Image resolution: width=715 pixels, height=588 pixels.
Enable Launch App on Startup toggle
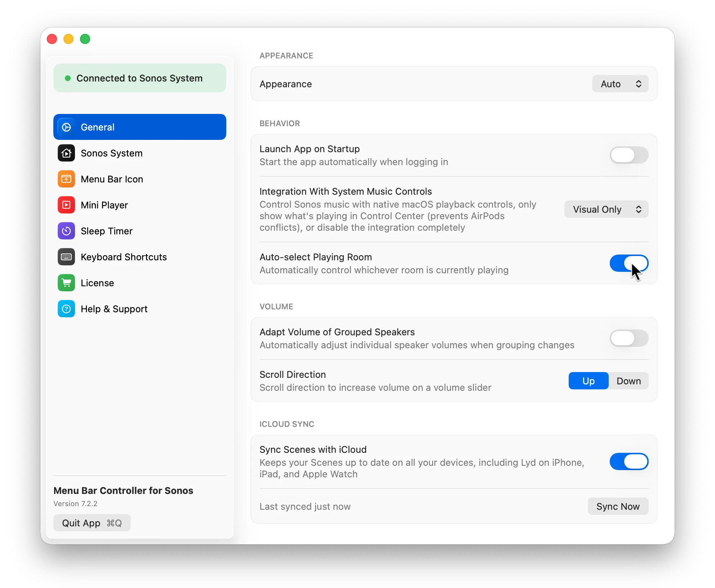click(629, 155)
